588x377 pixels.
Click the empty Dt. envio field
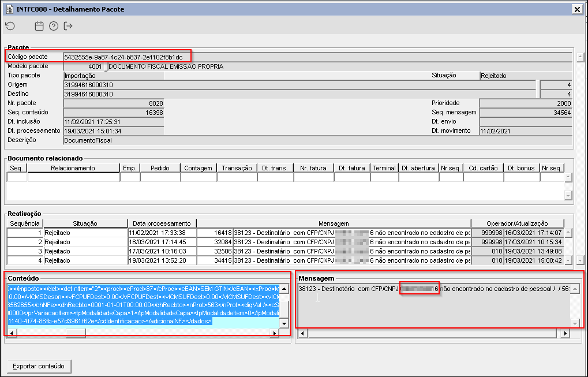[526, 122]
